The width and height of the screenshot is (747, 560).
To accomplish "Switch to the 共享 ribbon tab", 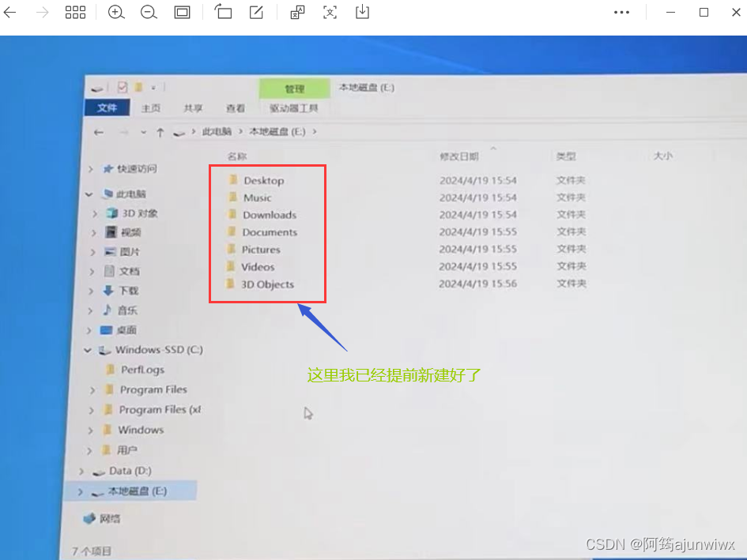I will [x=193, y=108].
